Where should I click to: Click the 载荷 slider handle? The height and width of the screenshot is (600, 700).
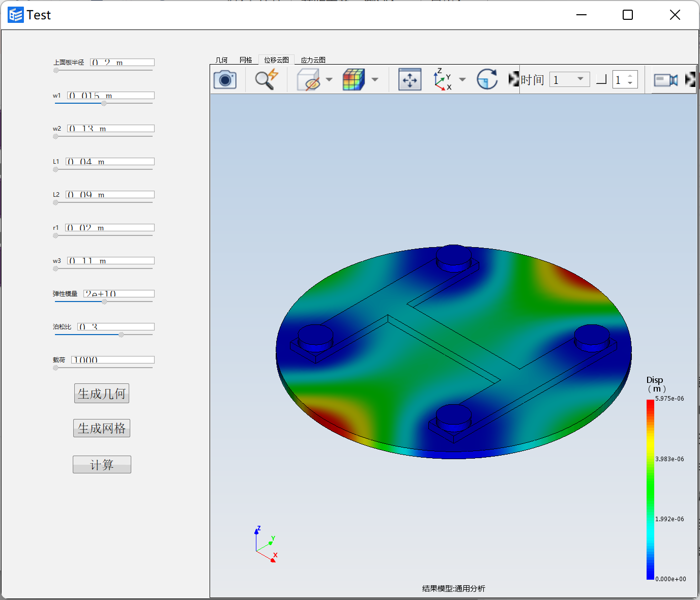tap(56, 368)
